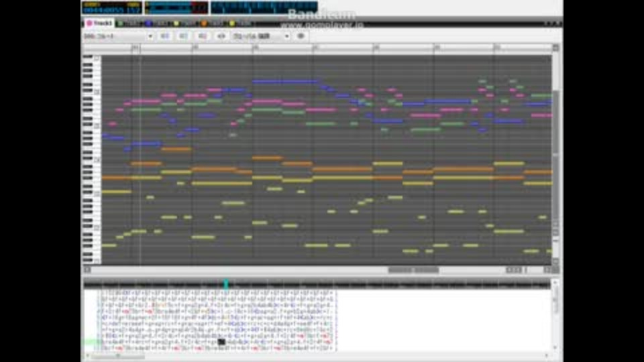Click the piano roll scroll-up arrow
This screenshot has height=362, width=644.
[x=555, y=48]
